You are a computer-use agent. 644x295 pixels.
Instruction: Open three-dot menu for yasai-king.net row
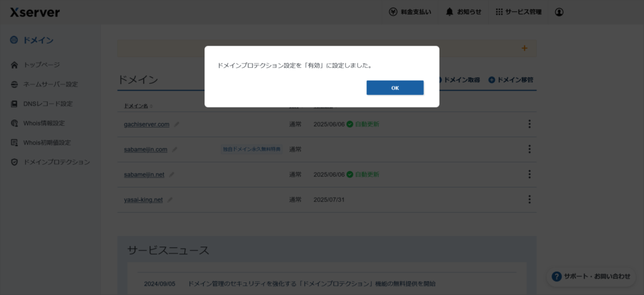(x=530, y=199)
